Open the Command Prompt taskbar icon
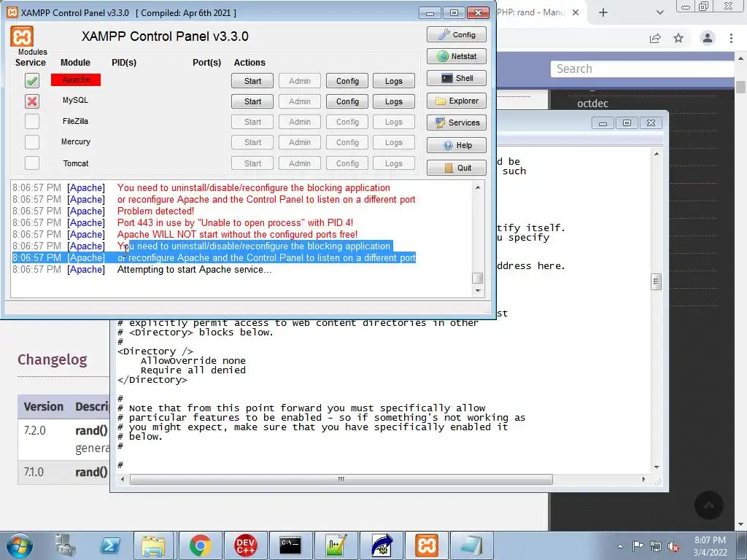 tap(290, 545)
